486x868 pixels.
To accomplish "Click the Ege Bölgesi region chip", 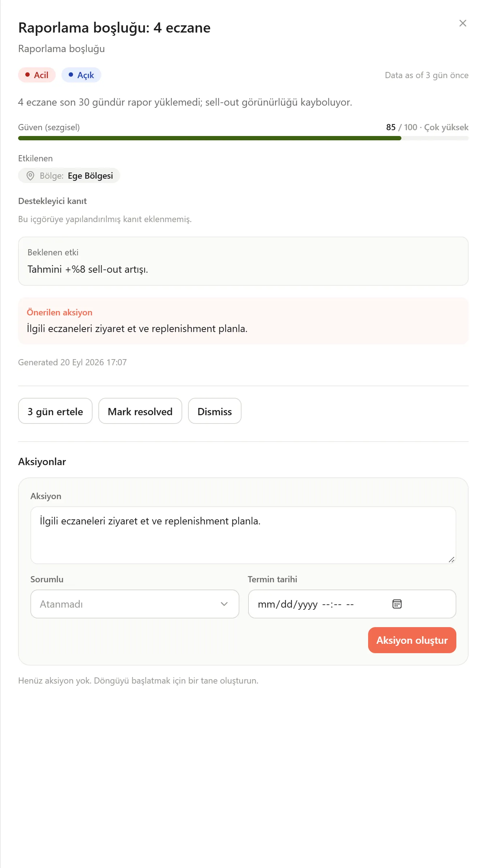I will (69, 175).
